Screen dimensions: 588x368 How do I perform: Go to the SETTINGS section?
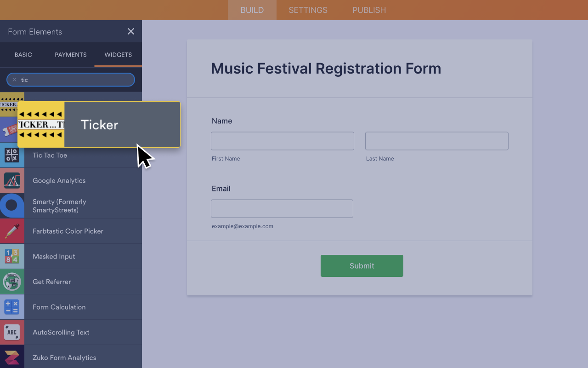tap(307, 10)
